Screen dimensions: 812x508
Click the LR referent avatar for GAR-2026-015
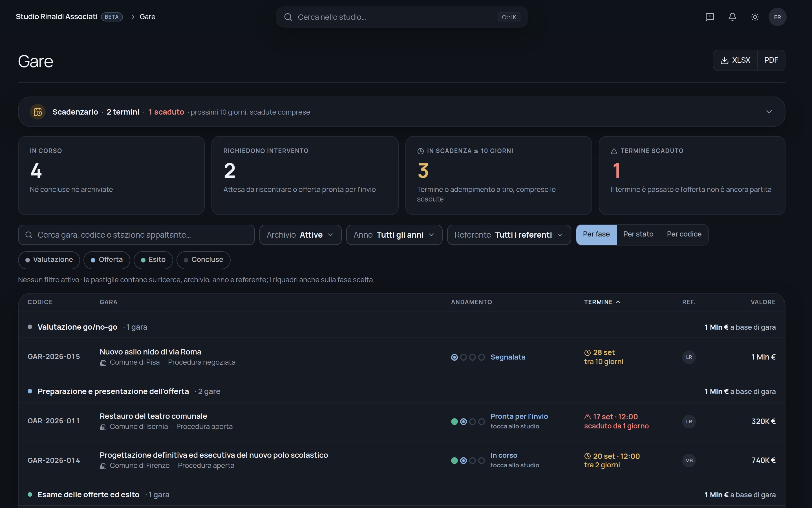pos(689,357)
